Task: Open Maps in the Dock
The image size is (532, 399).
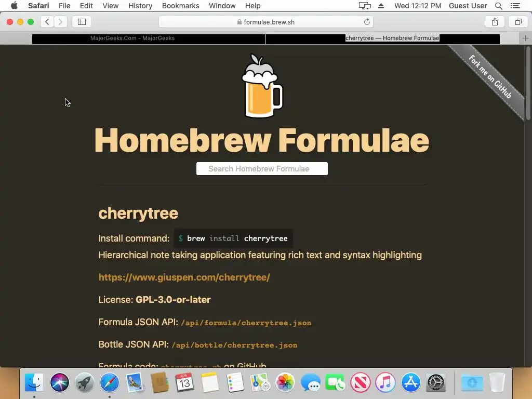Action: click(x=260, y=382)
